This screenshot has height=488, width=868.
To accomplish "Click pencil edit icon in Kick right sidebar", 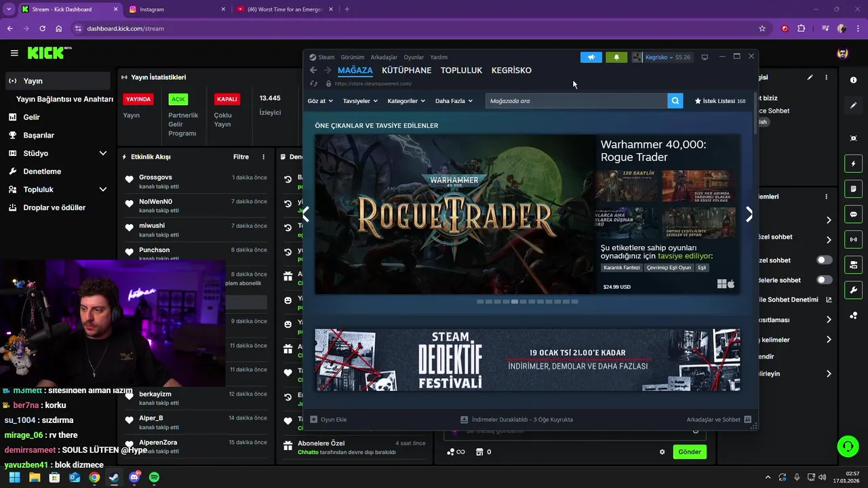I will point(853,106).
